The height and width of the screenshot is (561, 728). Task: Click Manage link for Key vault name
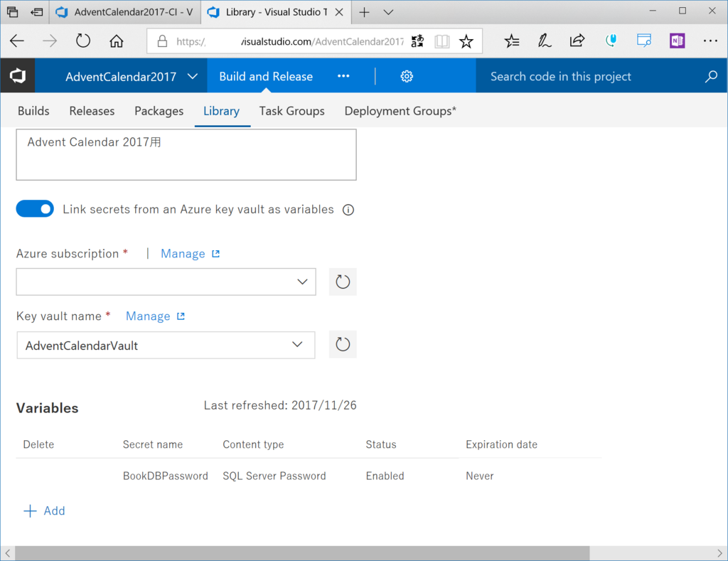coord(155,316)
